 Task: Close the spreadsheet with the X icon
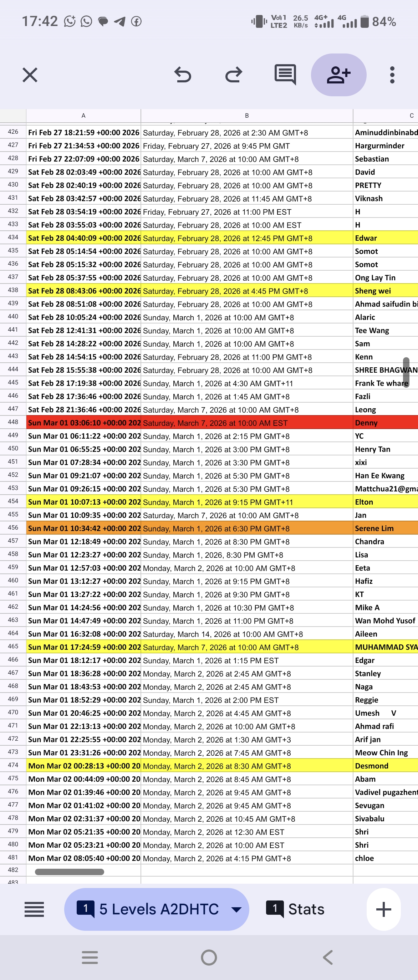30,75
